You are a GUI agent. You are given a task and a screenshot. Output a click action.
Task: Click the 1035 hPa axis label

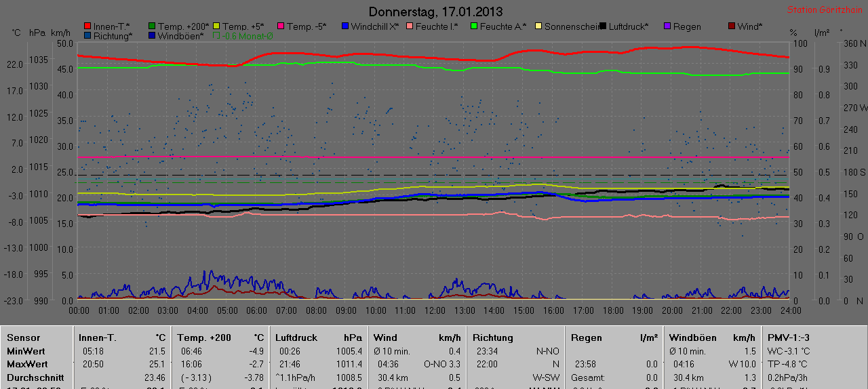(x=39, y=60)
